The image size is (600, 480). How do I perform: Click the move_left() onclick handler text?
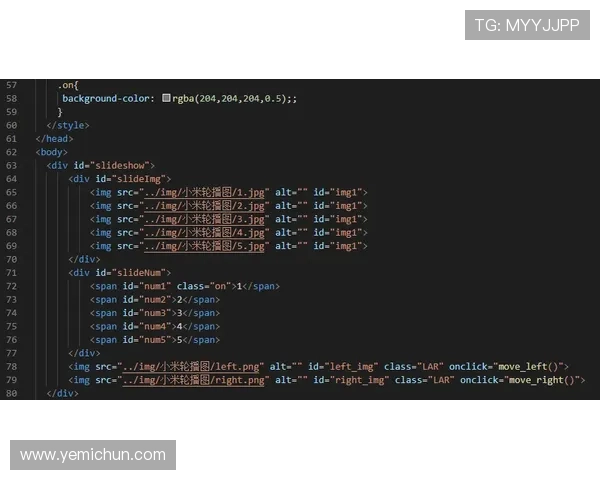click(x=536, y=367)
